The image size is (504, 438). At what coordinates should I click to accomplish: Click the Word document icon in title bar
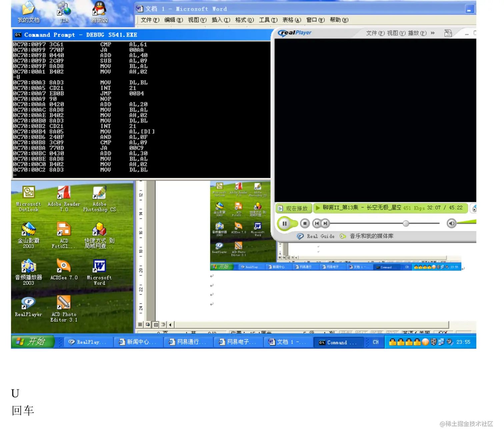(x=140, y=9)
